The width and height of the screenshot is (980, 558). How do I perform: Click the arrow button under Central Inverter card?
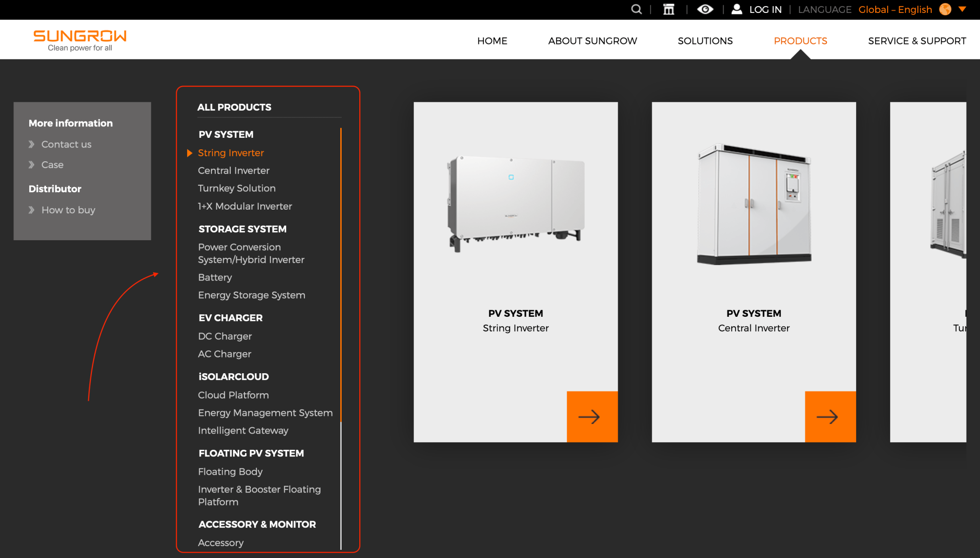click(x=830, y=416)
